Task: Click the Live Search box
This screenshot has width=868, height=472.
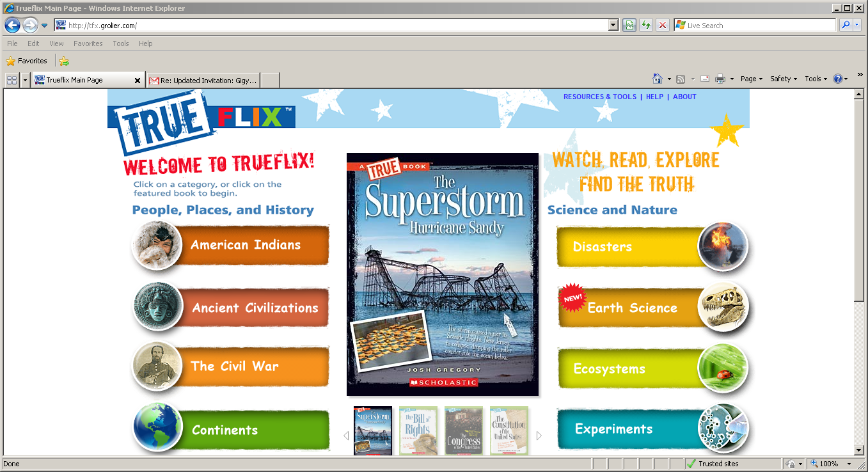Action: click(755, 26)
